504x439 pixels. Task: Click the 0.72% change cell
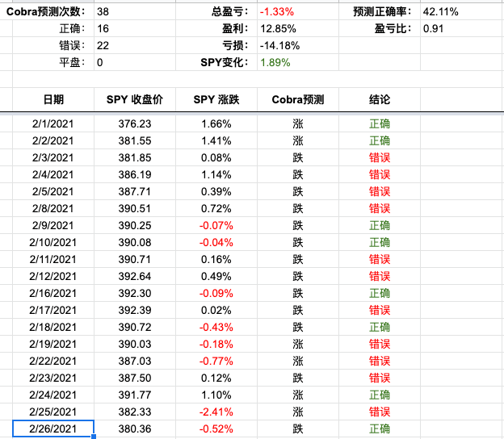[216, 208]
